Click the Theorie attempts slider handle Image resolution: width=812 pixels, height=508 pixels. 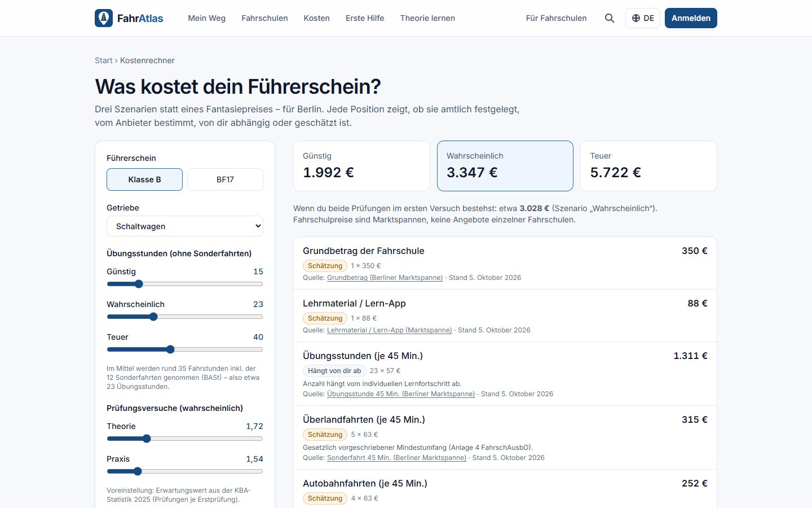147,439
